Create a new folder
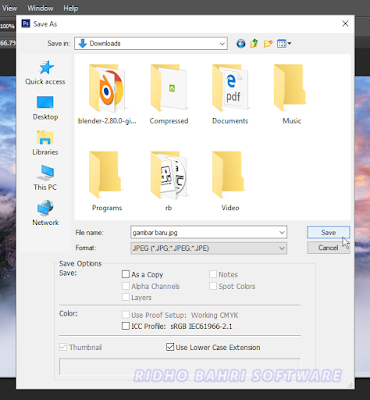This screenshot has height=400, width=370. coord(268,44)
